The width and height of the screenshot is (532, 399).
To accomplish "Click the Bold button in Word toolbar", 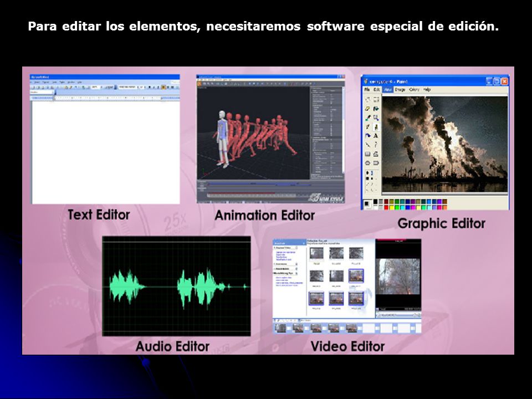I will click(149, 87).
